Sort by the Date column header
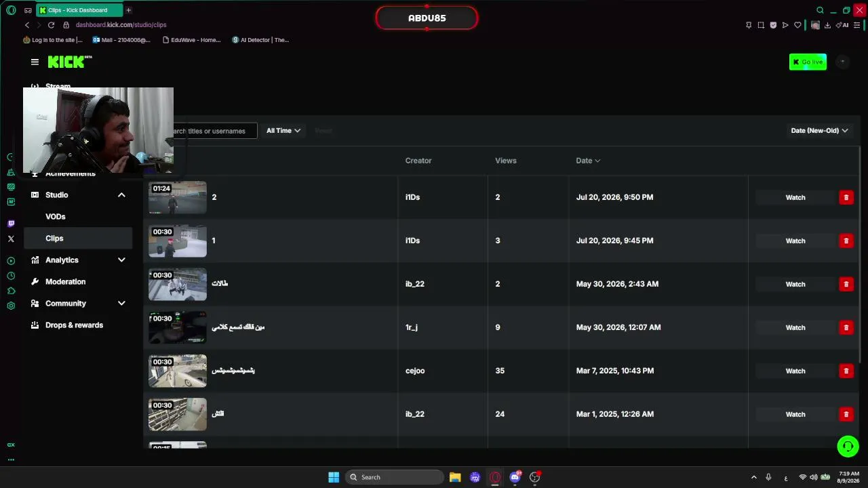This screenshot has height=488, width=868. pos(588,161)
